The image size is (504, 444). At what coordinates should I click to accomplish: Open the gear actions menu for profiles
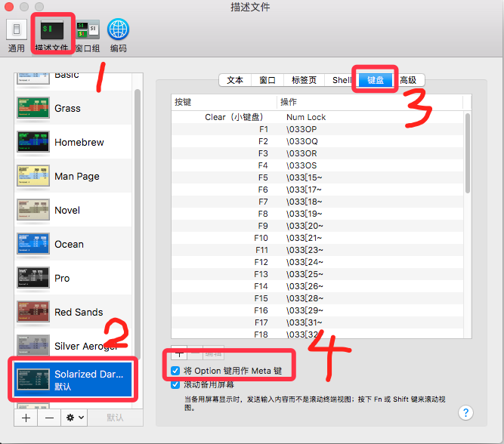click(x=74, y=418)
